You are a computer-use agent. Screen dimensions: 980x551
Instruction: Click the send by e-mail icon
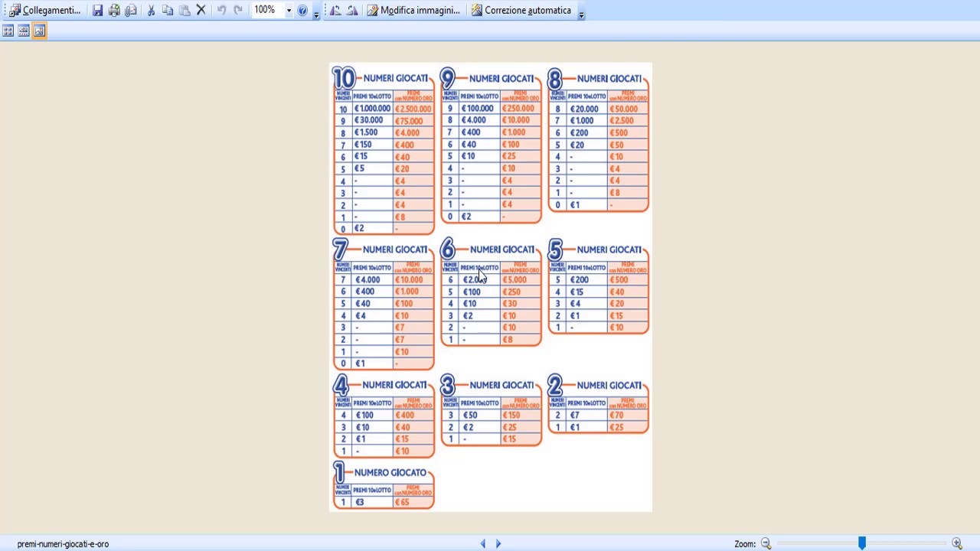point(131,10)
